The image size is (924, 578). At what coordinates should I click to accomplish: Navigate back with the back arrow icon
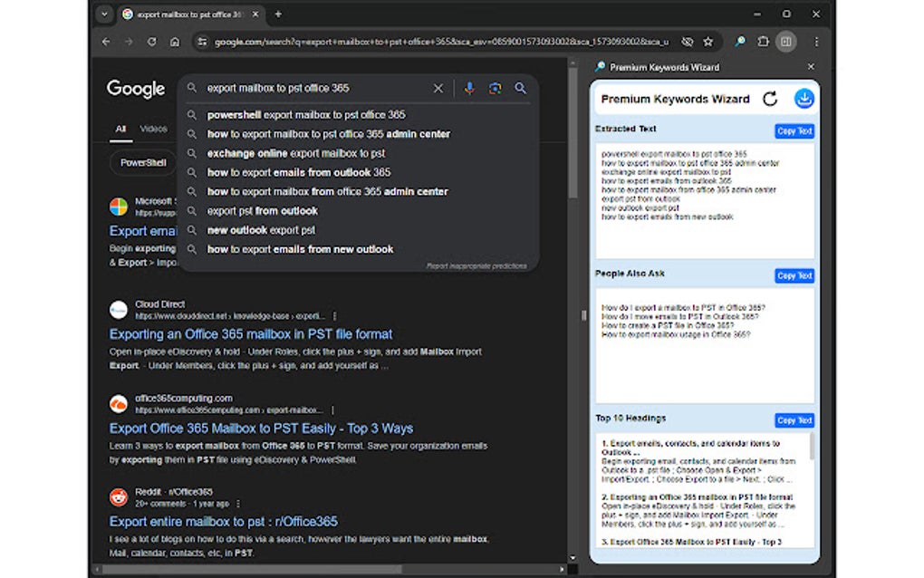coord(105,42)
